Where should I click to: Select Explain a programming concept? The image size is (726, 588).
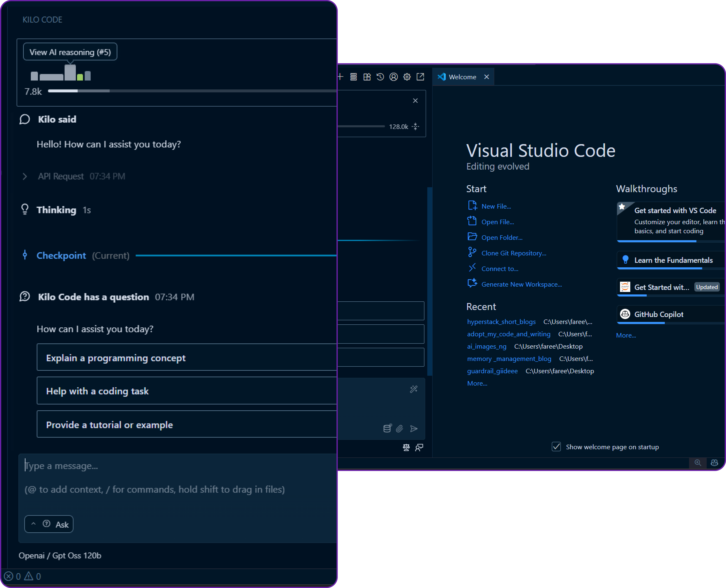(116, 358)
